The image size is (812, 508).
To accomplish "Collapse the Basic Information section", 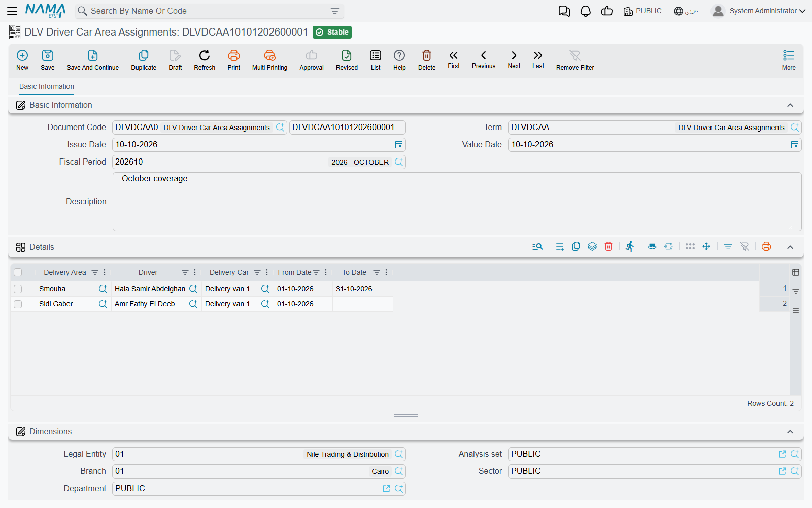I will pos(790,105).
